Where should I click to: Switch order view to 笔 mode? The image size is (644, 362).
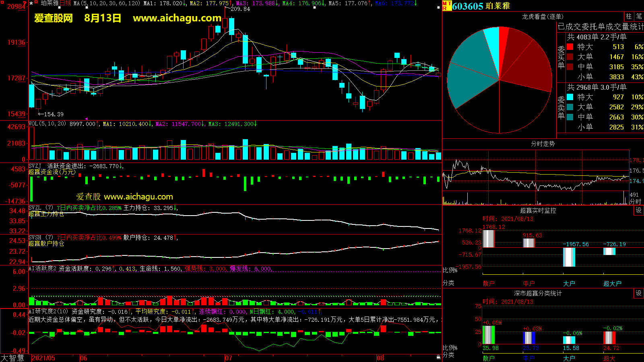(639, 16)
